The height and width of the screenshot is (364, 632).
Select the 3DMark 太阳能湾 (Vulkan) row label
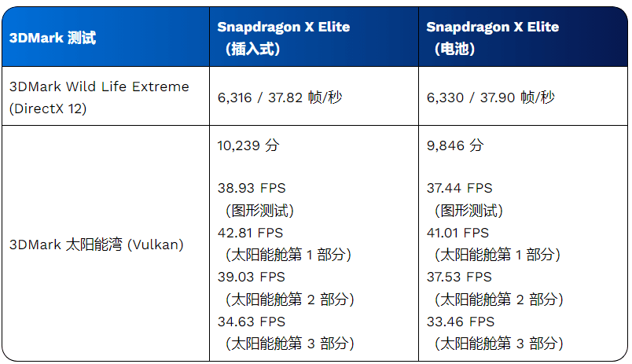[96, 244]
